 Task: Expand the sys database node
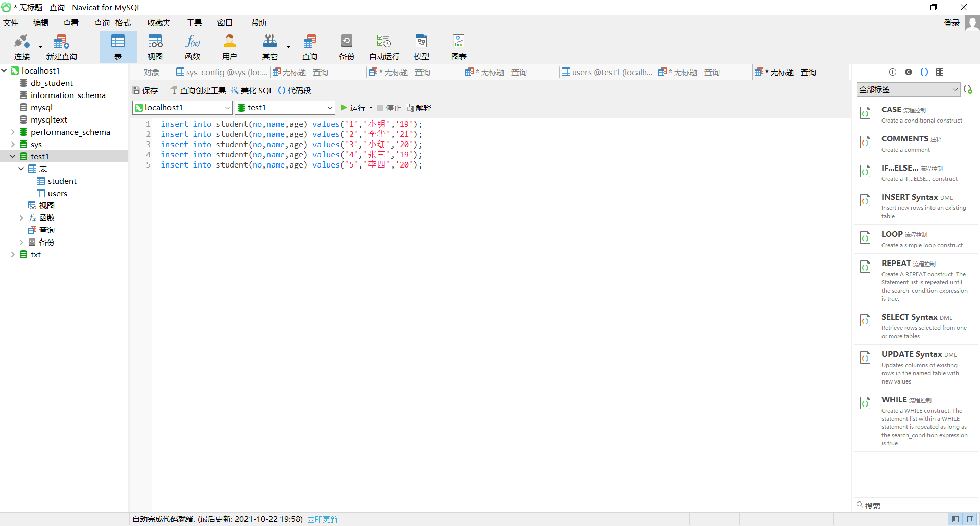click(13, 144)
